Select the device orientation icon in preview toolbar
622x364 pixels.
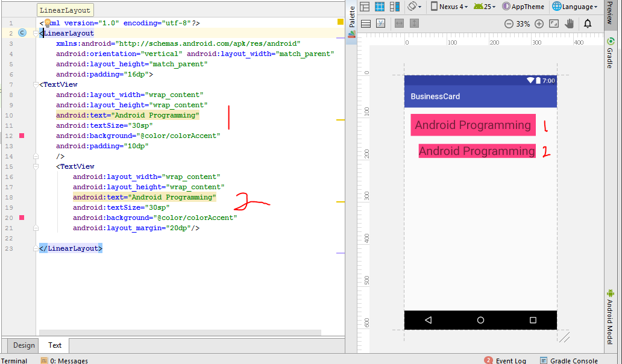tap(413, 6)
